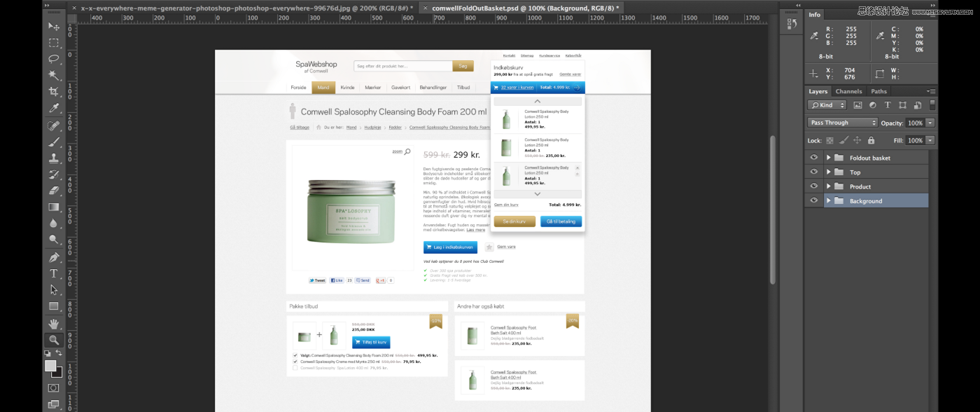
Task: Filter layers by adjustment type
Action: click(x=872, y=105)
